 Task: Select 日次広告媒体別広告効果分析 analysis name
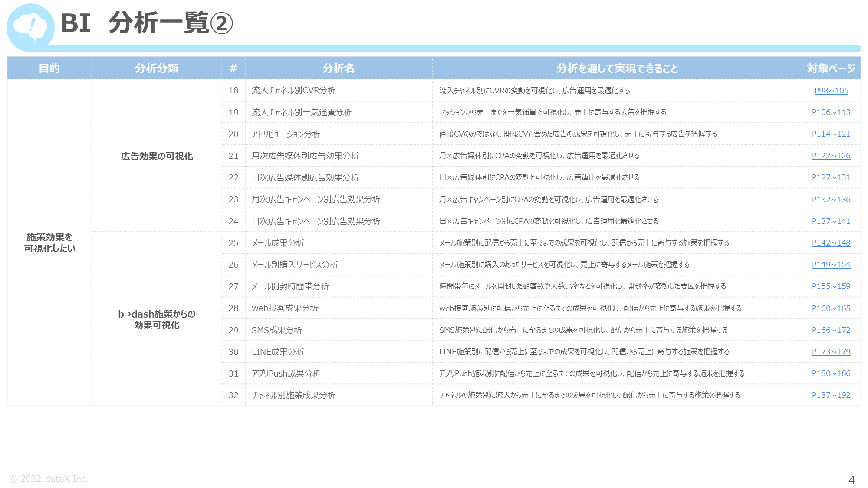pos(305,177)
